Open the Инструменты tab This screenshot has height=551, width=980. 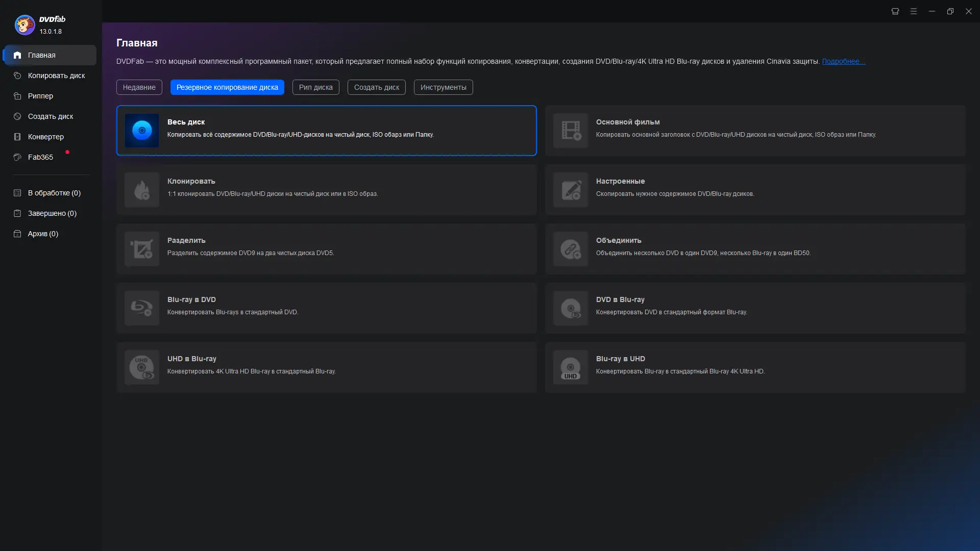coord(443,87)
